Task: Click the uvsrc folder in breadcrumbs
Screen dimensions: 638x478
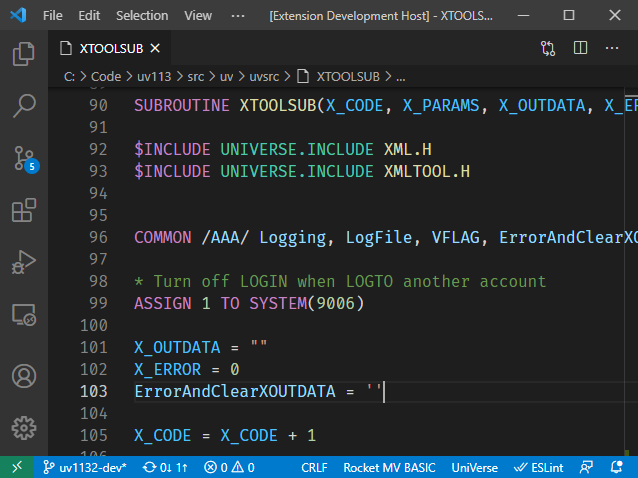Action: [265, 76]
